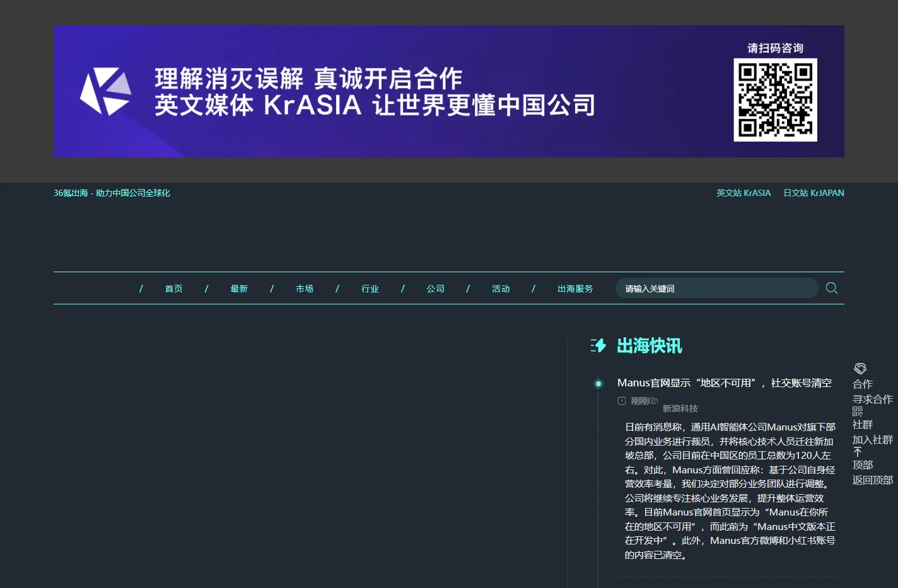Image resolution: width=898 pixels, height=588 pixels.
Task: Click the timeline dot for Manus news
Action: 598,383
